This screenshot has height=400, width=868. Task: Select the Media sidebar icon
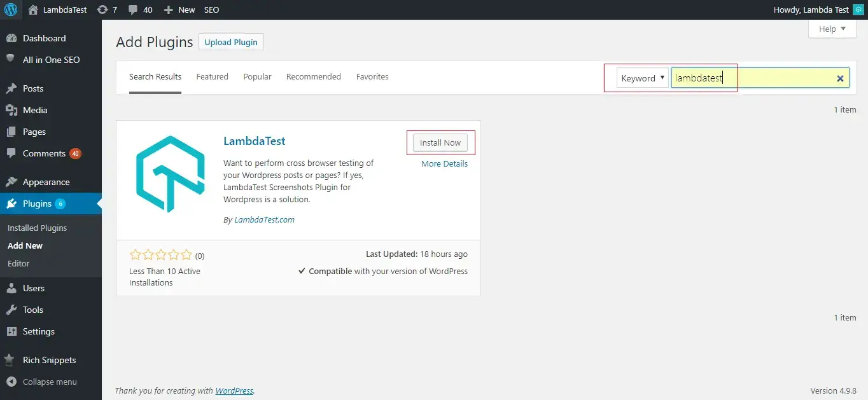tap(14, 110)
